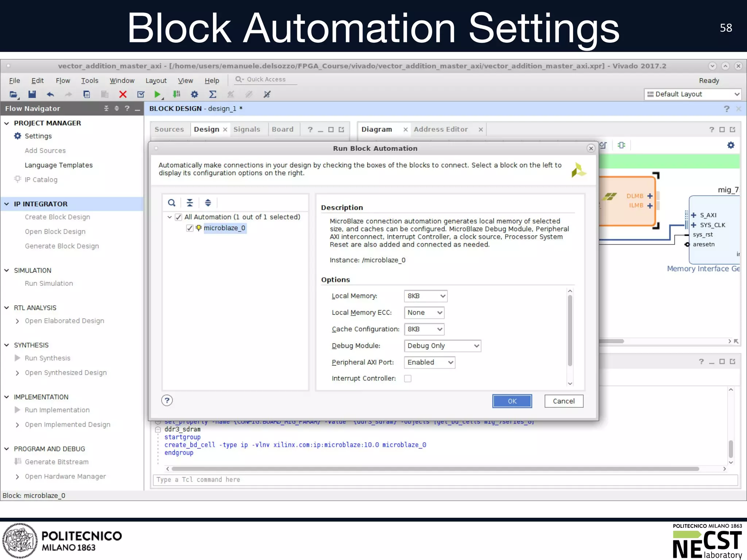The image size is (747, 560).
Task: Click the Quick Access search field
Action: (x=266, y=79)
